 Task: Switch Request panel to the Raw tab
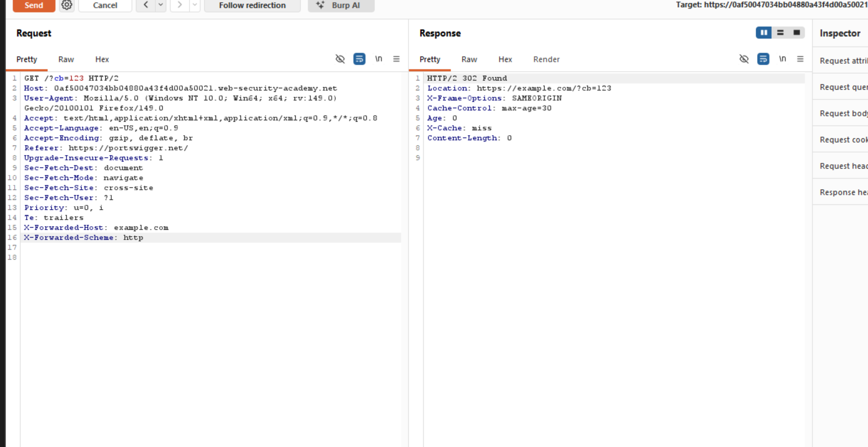tap(66, 59)
